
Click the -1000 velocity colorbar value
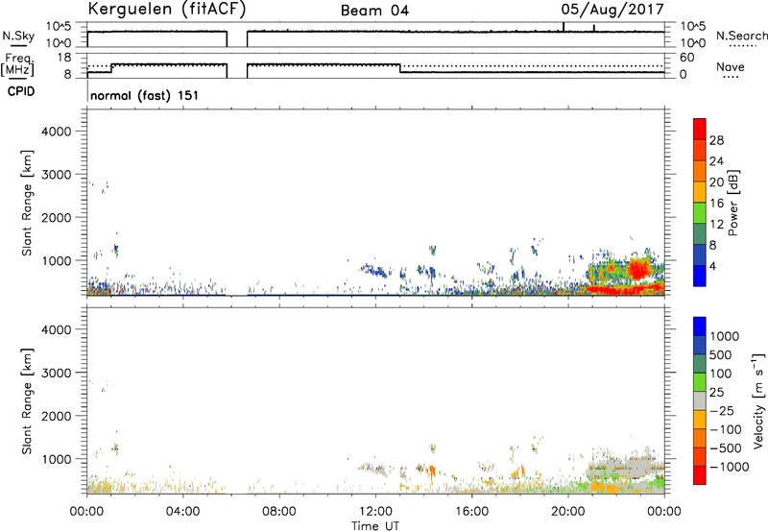click(x=730, y=467)
